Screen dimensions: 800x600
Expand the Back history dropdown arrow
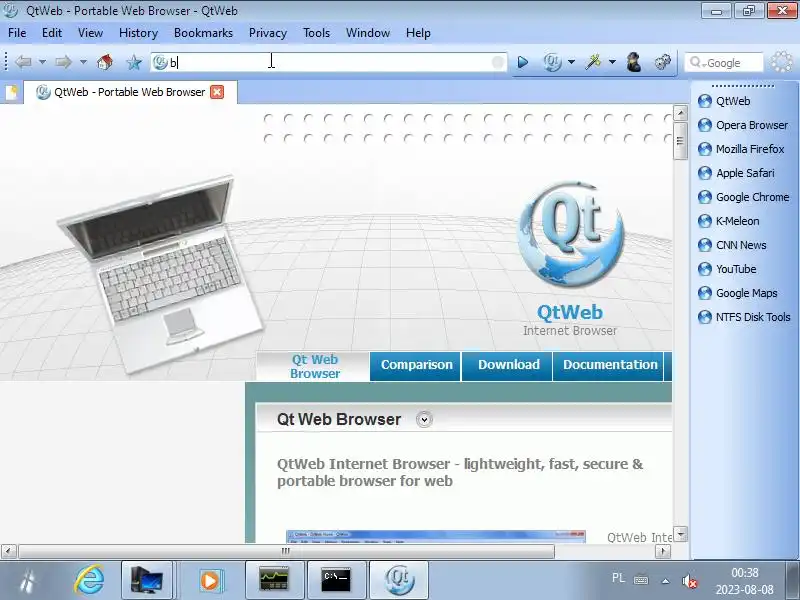point(42,62)
